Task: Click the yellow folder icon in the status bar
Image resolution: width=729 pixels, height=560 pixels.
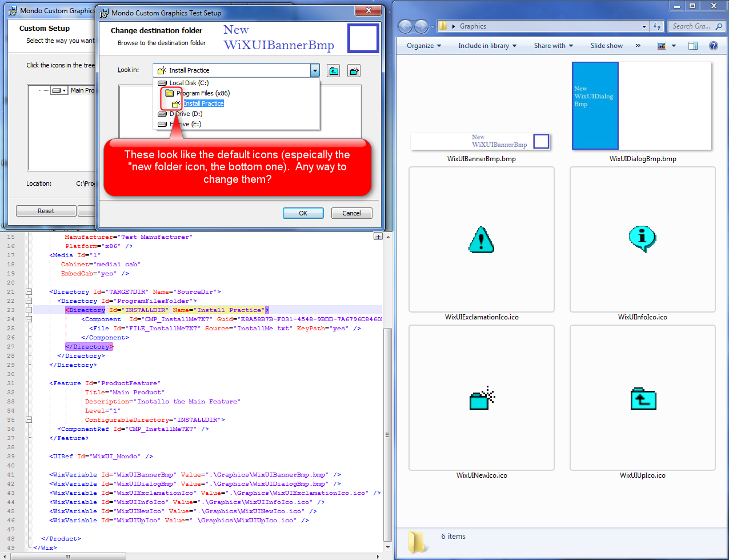Action: (416, 539)
